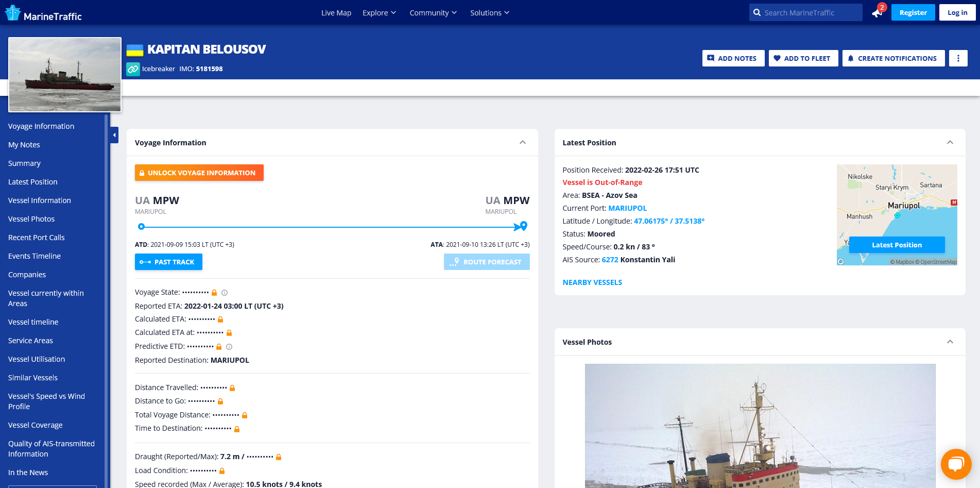Open NEARBY VESSELS link
The image size is (980, 488).
click(592, 282)
